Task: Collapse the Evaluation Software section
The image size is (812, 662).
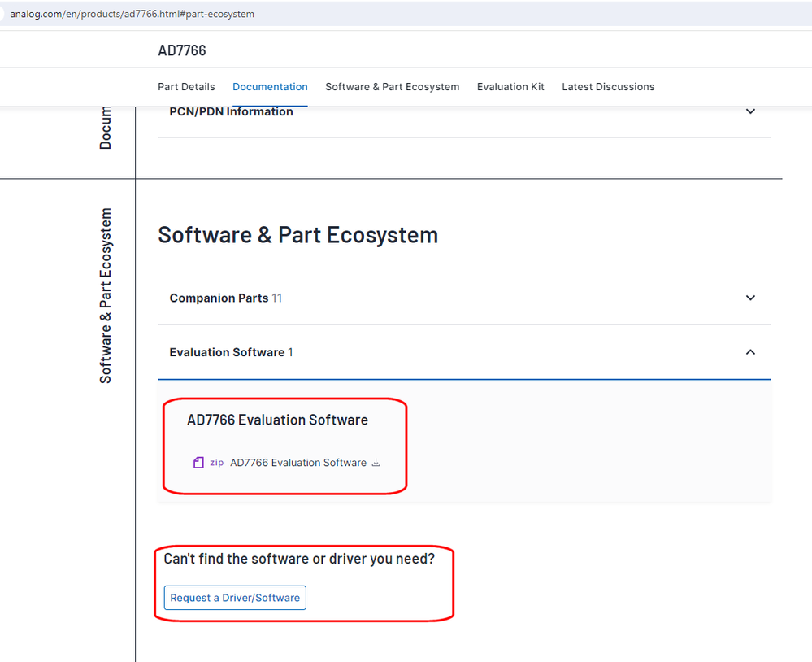Action: 750,352
